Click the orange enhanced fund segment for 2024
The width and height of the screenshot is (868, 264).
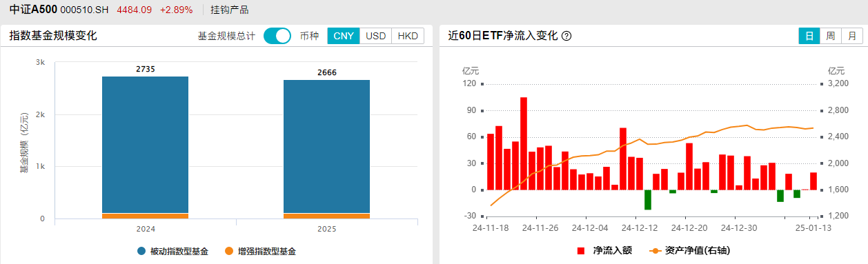(x=145, y=216)
